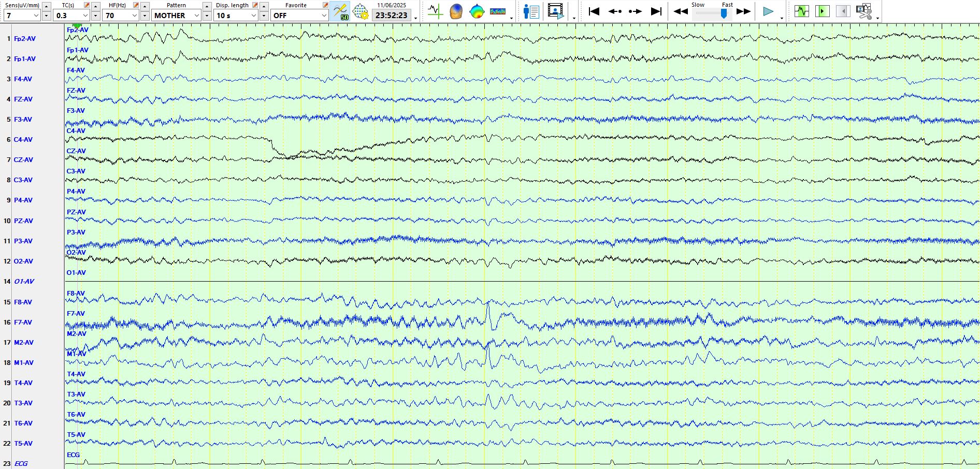The width and height of the screenshot is (980, 469).
Task: Open the waveform clip scissors tool
Action: [x=864, y=11]
